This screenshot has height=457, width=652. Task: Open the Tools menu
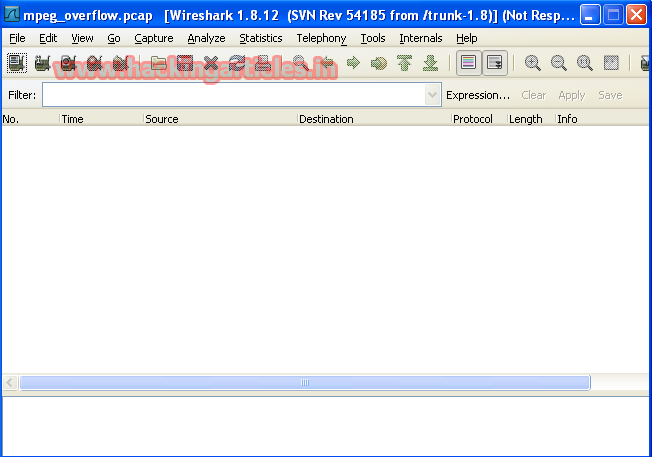click(x=373, y=38)
